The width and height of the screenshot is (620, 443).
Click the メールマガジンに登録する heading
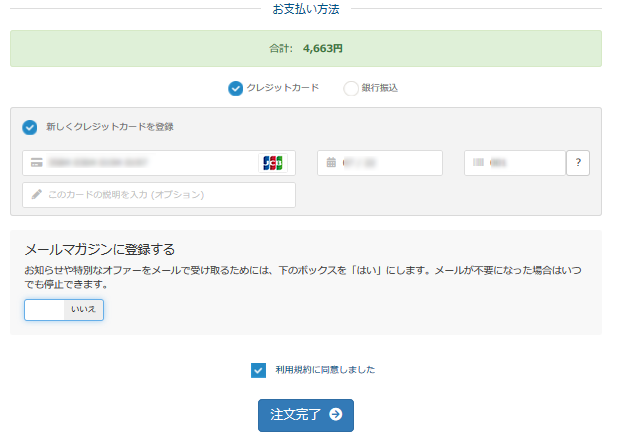coord(106,249)
